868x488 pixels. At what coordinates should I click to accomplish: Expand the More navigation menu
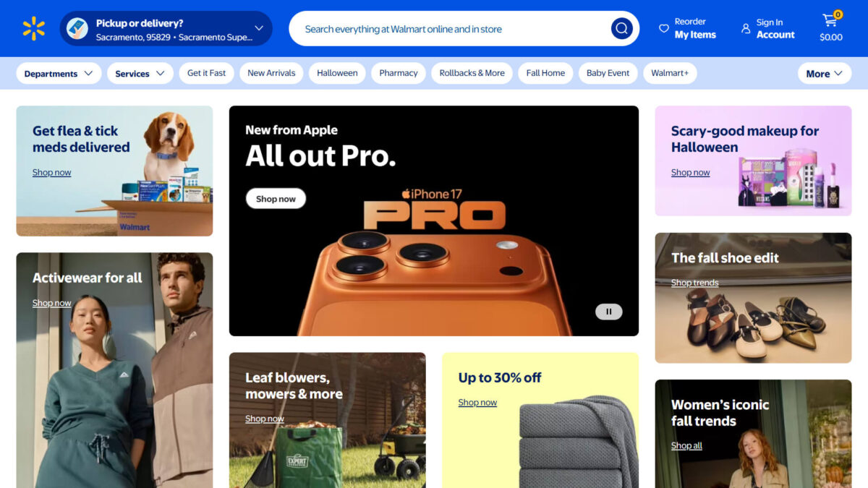825,74
